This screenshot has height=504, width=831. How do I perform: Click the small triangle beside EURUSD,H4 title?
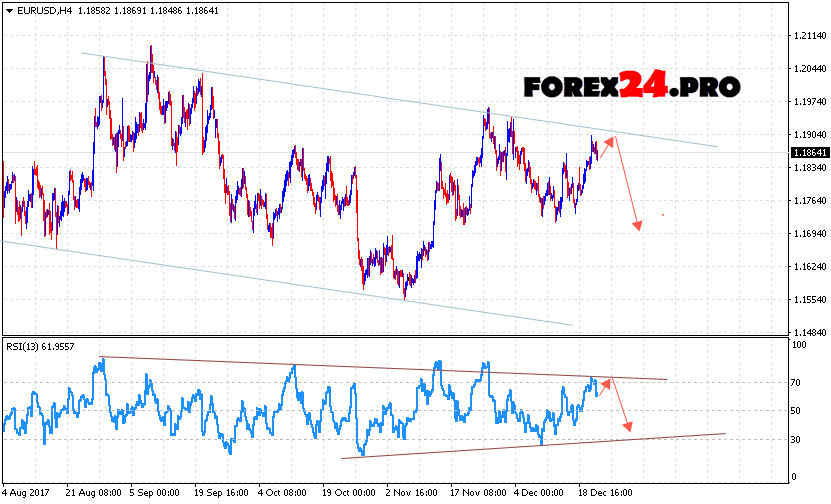[8, 9]
